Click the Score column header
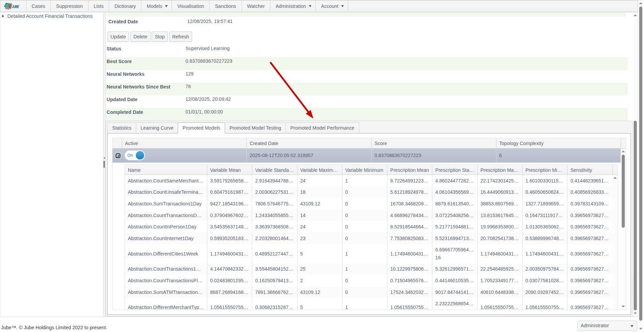644x332 pixels. [x=434, y=143]
